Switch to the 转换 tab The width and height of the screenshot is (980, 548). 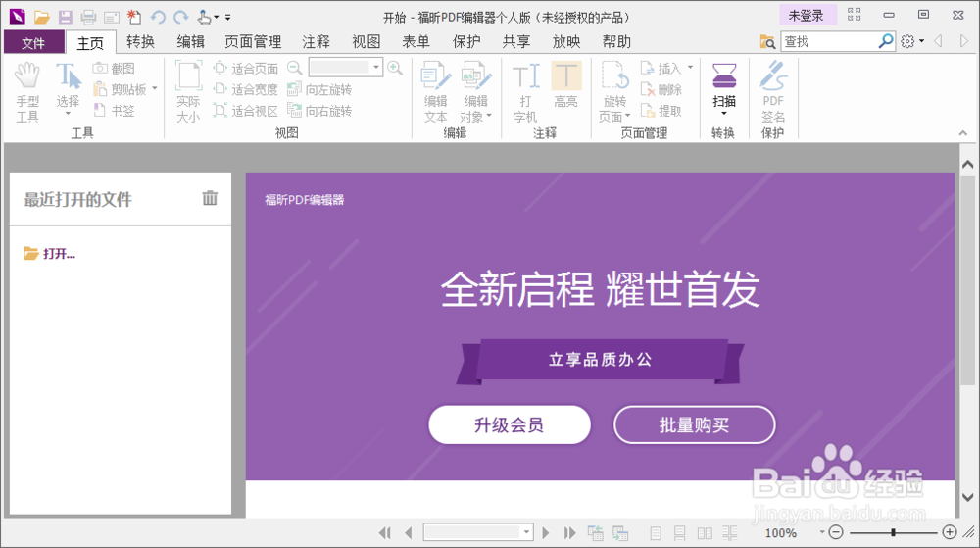coord(140,42)
